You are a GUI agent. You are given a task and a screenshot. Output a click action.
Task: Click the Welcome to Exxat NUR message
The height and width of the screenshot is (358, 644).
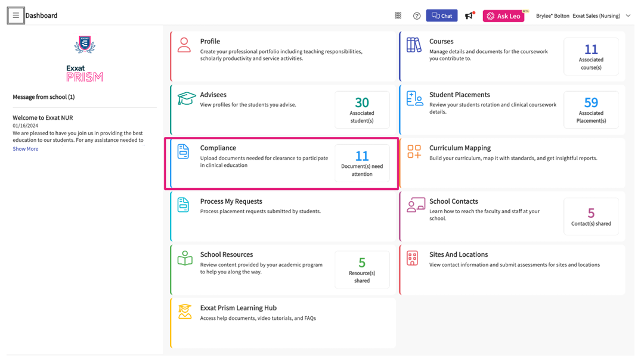click(x=43, y=118)
